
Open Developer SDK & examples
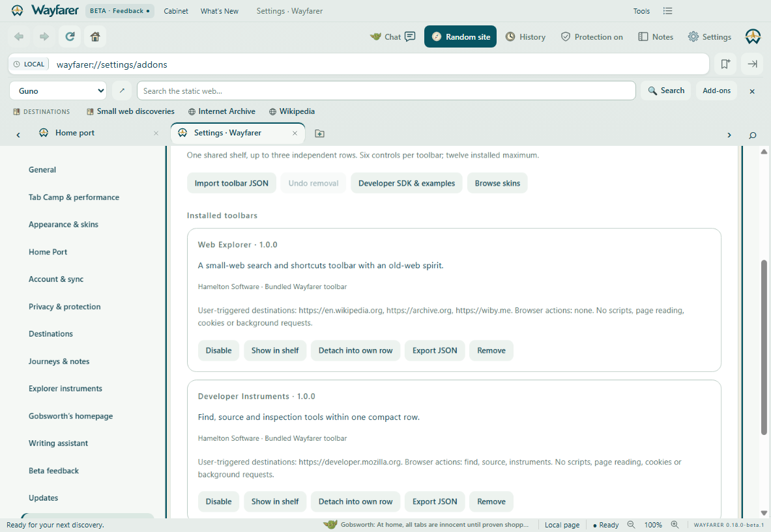pyautogui.click(x=407, y=183)
